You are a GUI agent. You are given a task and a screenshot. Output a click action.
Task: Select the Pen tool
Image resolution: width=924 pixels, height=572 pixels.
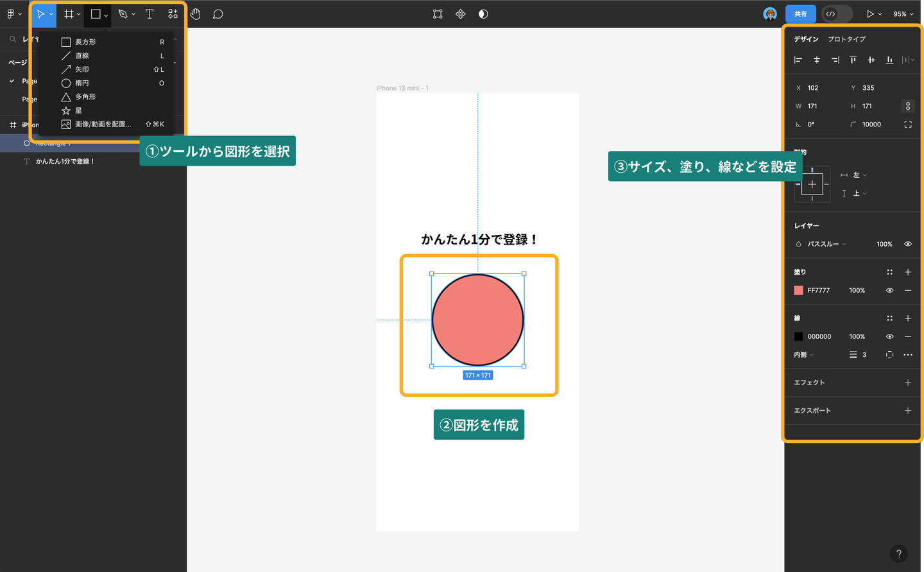(x=123, y=14)
